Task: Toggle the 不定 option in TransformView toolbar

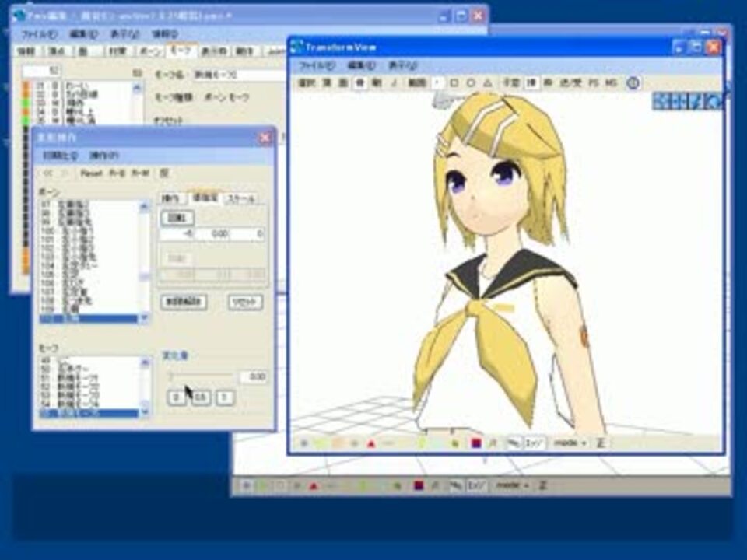Action: tap(511, 83)
